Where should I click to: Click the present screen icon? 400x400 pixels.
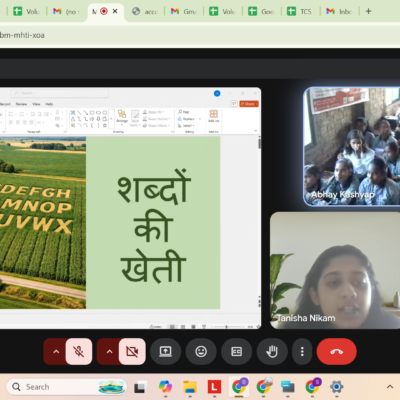point(166,351)
